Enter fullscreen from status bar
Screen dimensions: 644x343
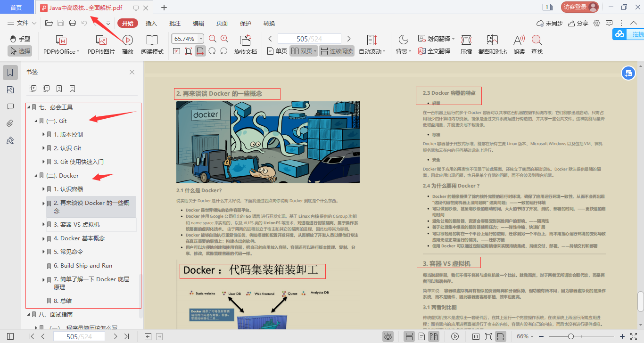click(x=635, y=336)
